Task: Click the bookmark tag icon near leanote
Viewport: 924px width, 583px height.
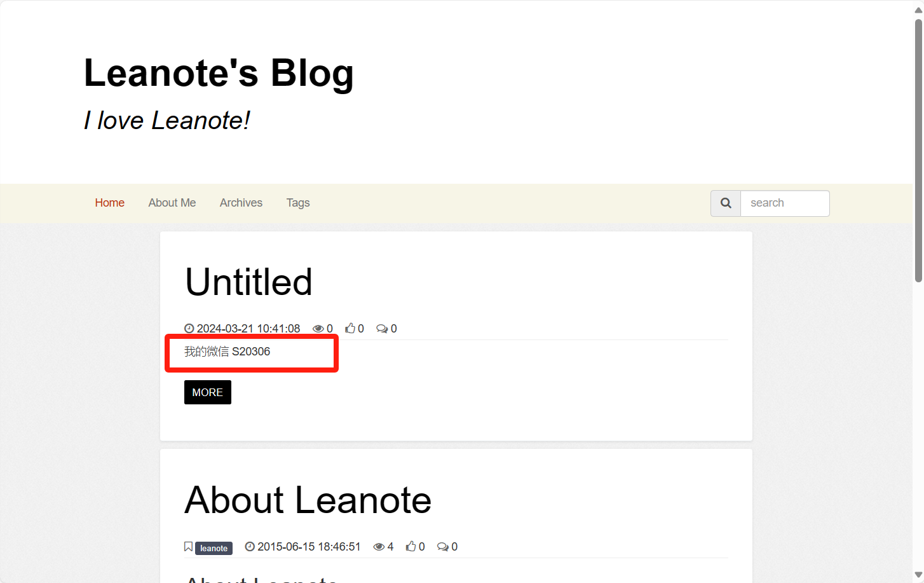Action: (x=189, y=547)
